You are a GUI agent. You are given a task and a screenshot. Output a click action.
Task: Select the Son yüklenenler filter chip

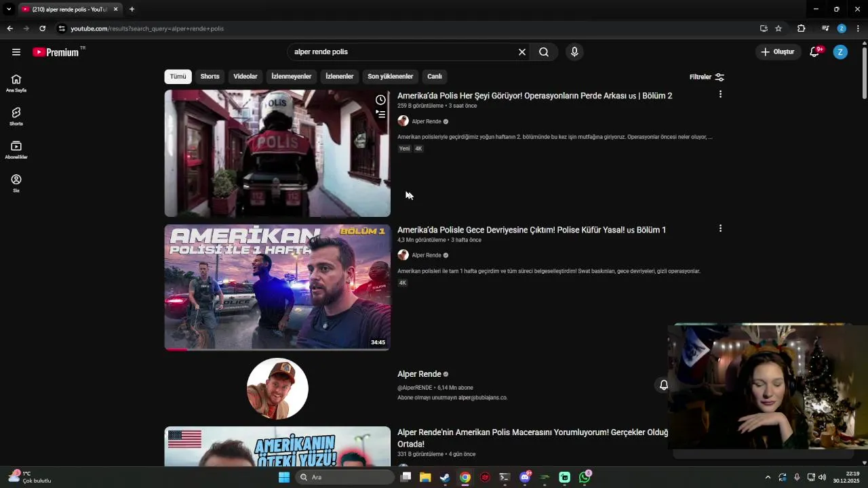[x=391, y=77]
